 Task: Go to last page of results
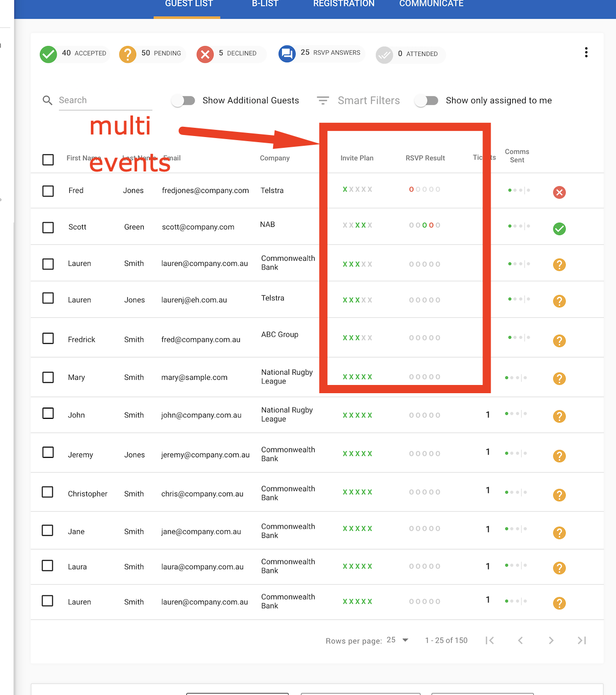[582, 640]
